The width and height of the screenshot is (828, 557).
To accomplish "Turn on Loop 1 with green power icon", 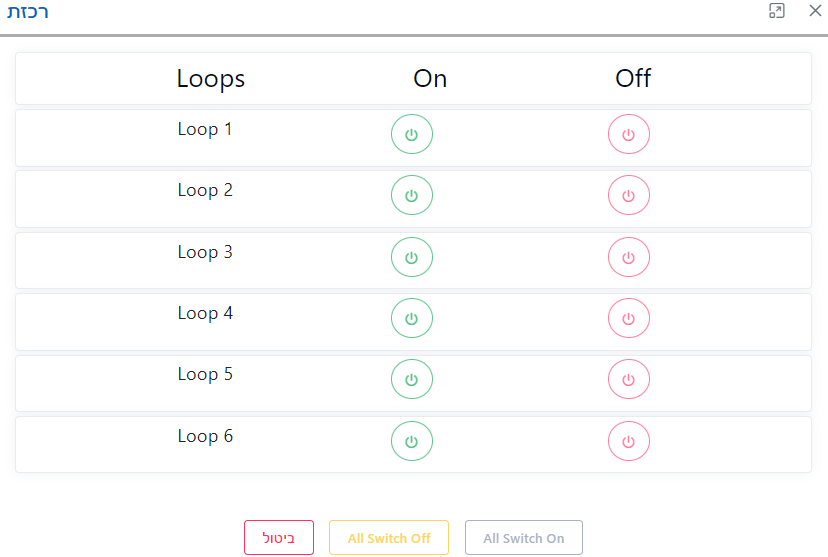I will click(x=411, y=134).
